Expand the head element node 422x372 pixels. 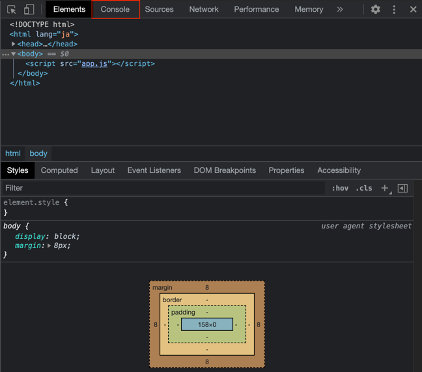pyautogui.click(x=13, y=44)
